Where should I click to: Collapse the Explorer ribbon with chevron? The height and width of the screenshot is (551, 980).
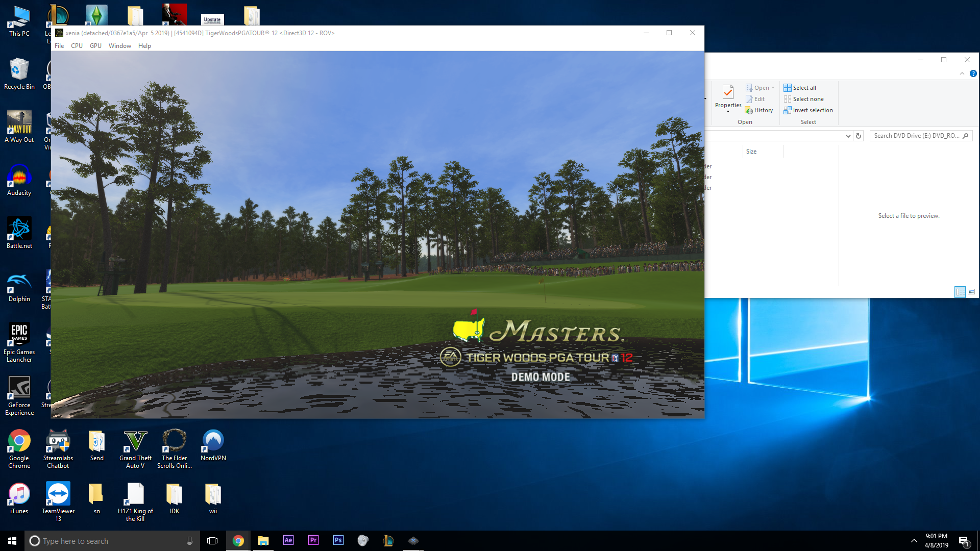pos(962,74)
